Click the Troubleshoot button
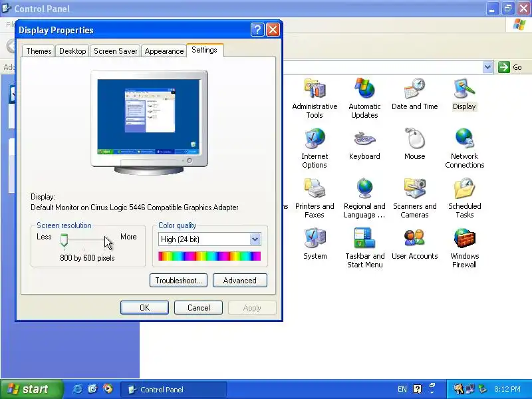Viewport: 532px width, 399px height. tap(178, 281)
